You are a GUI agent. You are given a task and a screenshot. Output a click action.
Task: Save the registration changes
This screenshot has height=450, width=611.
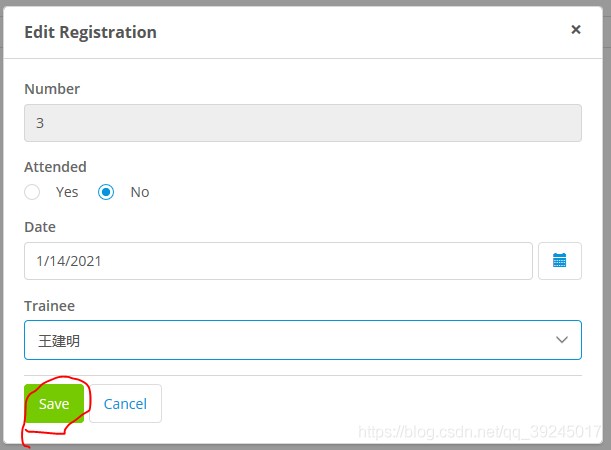point(54,404)
